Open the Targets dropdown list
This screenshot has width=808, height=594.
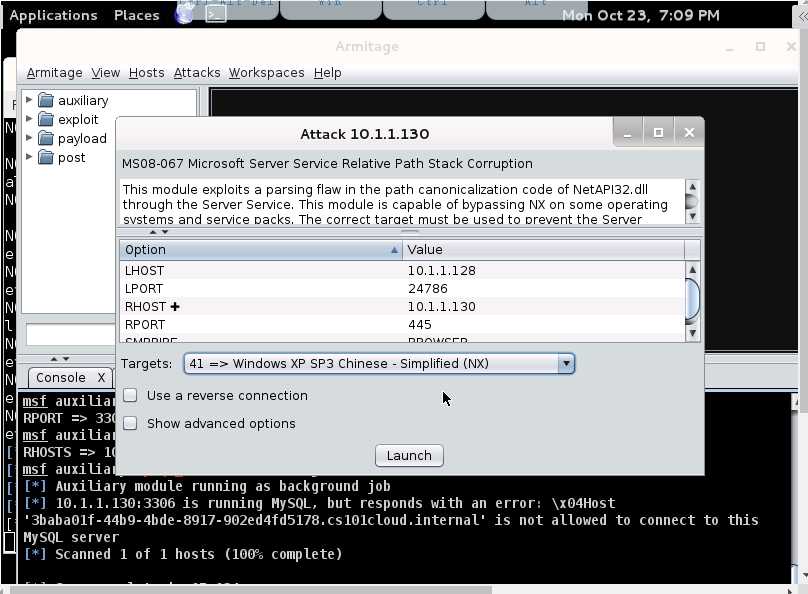click(x=566, y=363)
